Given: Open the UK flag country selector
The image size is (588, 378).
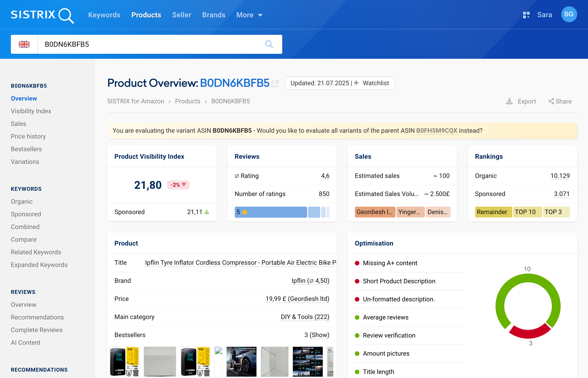Looking at the screenshot, I should pyautogui.click(x=24, y=44).
